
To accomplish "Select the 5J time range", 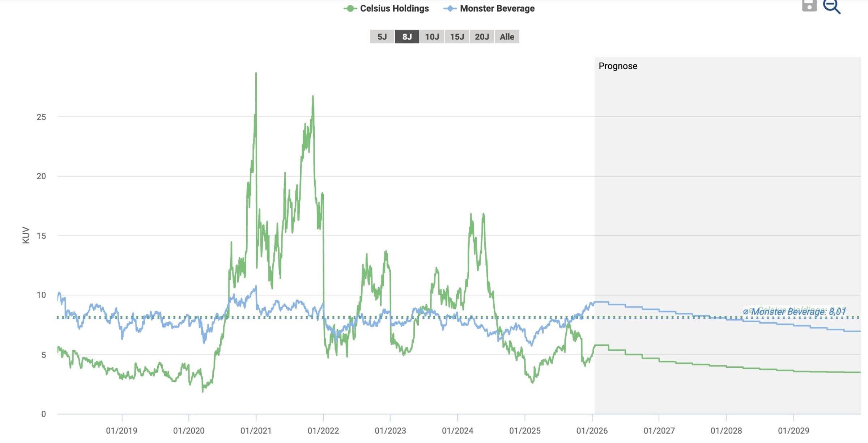I will (x=382, y=37).
